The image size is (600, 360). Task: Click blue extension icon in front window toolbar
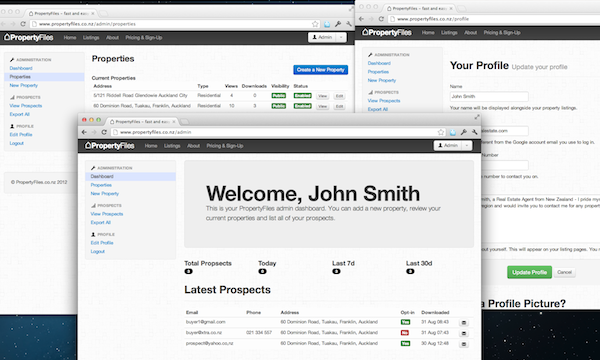[453, 132]
